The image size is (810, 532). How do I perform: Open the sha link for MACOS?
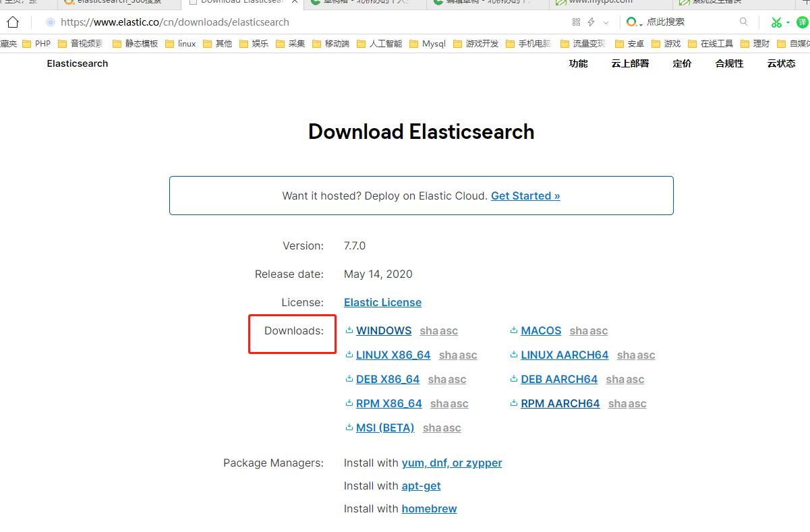[579, 331]
